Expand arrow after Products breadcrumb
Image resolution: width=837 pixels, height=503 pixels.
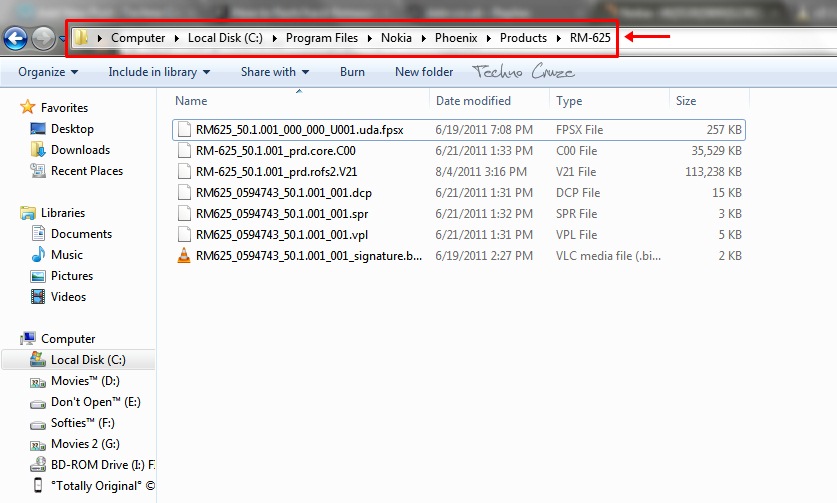(558, 38)
